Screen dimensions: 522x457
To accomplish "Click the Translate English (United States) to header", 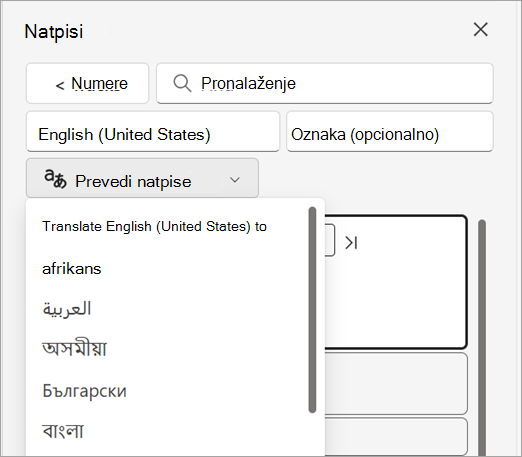I will pos(154,227).
